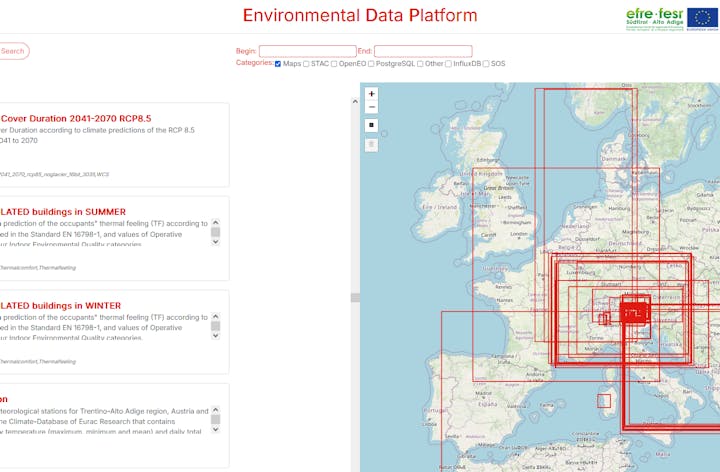Click the WCS keyword line in Cover Duration card
This screenshot has height=472, width=720.
point(54,174)
